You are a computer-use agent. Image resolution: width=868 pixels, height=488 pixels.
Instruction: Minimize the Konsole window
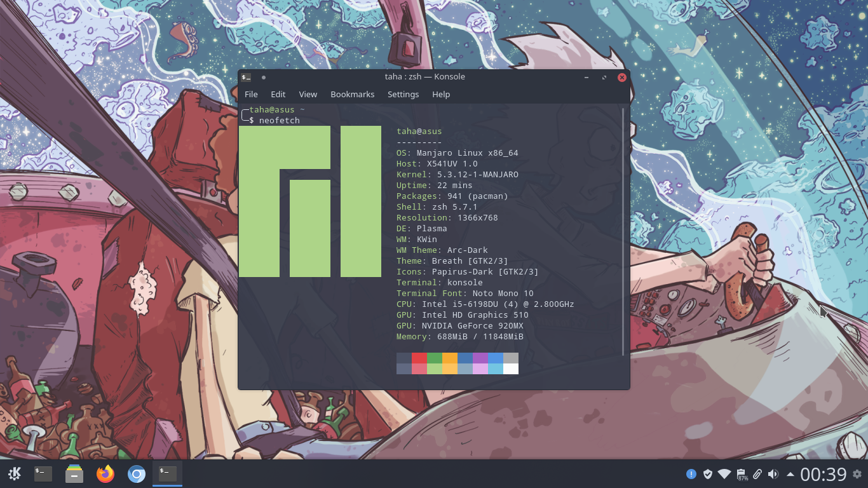[x=587, y=77]
